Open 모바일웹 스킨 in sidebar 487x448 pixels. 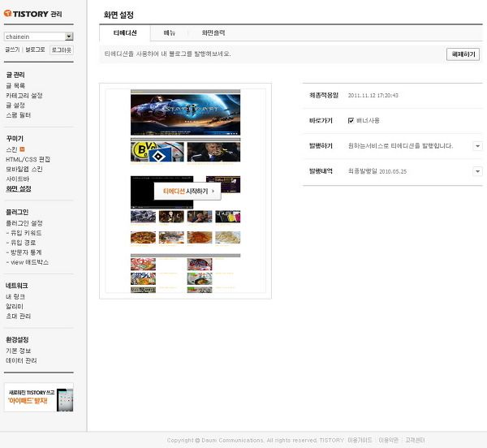[x=24, y=169]
